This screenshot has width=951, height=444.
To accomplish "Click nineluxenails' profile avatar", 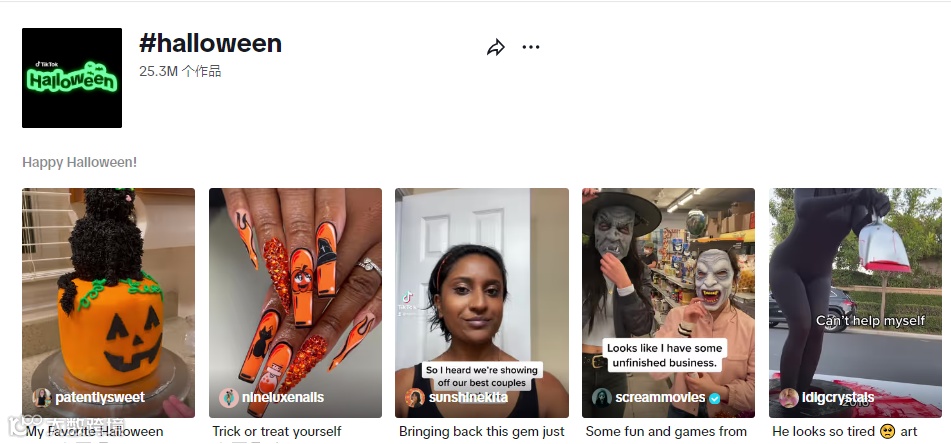I will pyautogui.click(x=229, y=398).
